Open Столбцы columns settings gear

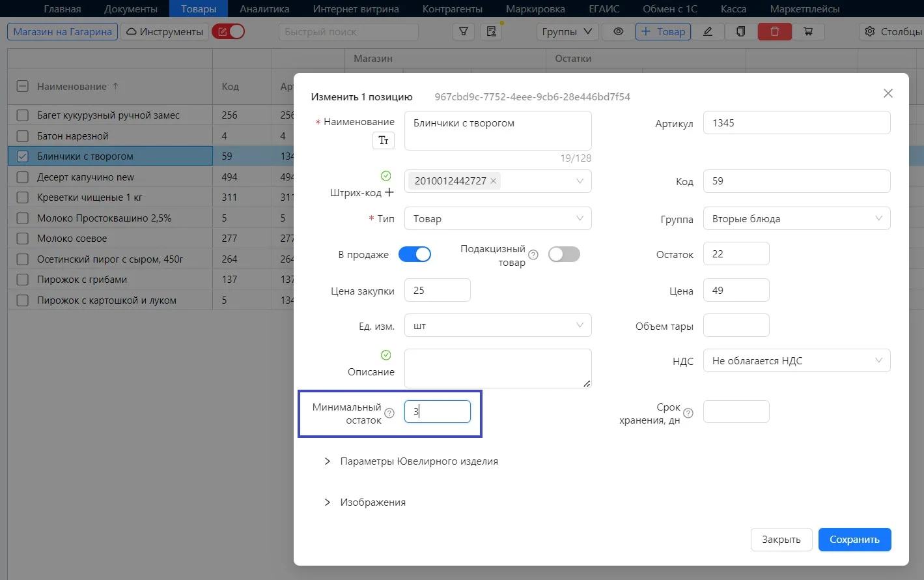pos(892,31)
